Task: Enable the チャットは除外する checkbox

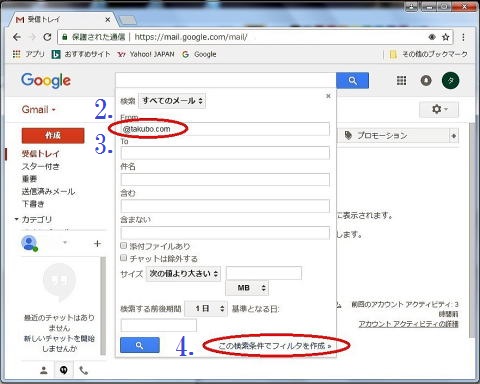Action: click(x=124, y=258)
